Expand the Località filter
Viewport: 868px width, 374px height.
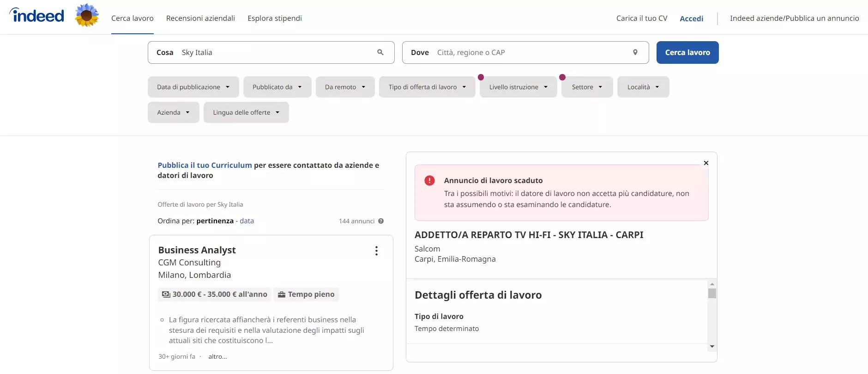coord(643,87)
